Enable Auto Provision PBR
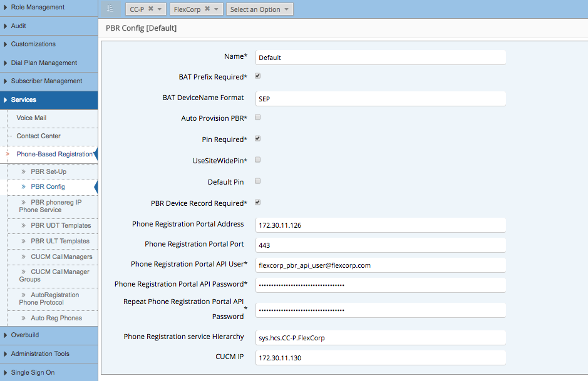This screenshot has height=381, width=588. tap(257, 118)
